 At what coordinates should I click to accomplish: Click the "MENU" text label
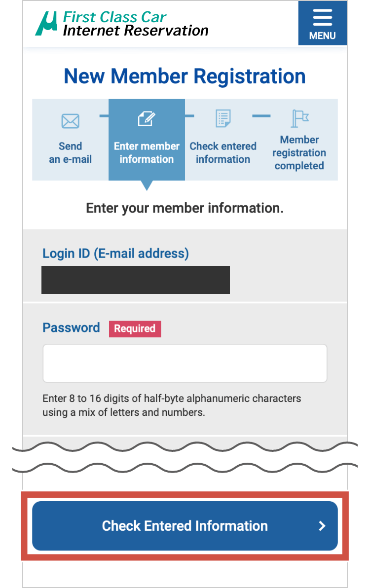[322, 36]
